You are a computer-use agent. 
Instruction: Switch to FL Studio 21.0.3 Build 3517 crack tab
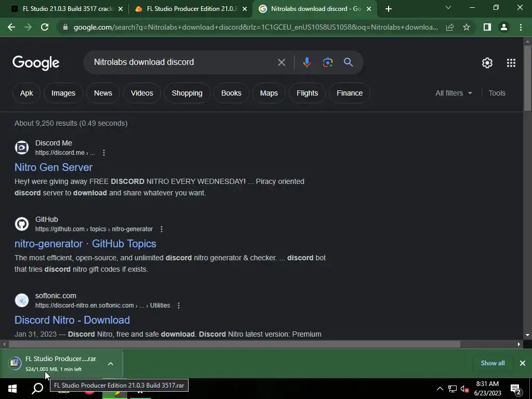(67, 9)
